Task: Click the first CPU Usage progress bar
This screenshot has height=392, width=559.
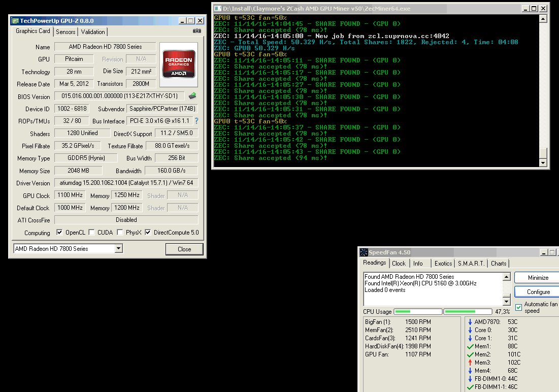Action: 418,311
